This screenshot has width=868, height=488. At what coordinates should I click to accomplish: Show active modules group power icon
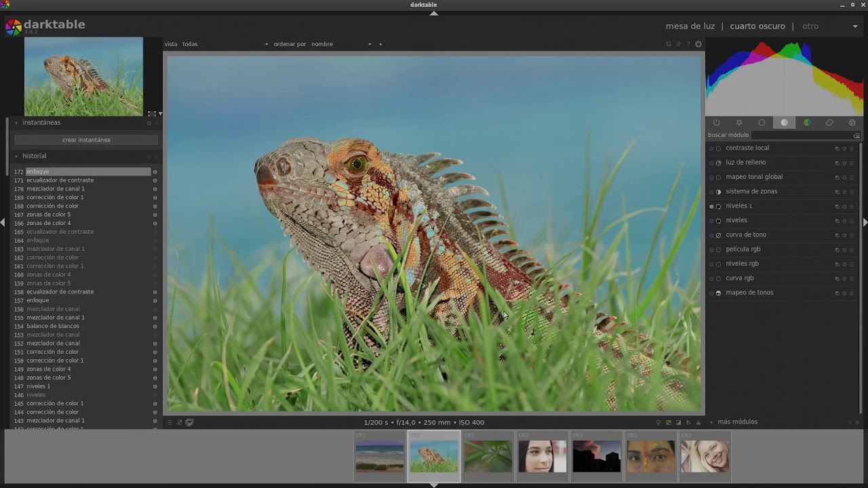click(x=716, y=123)
